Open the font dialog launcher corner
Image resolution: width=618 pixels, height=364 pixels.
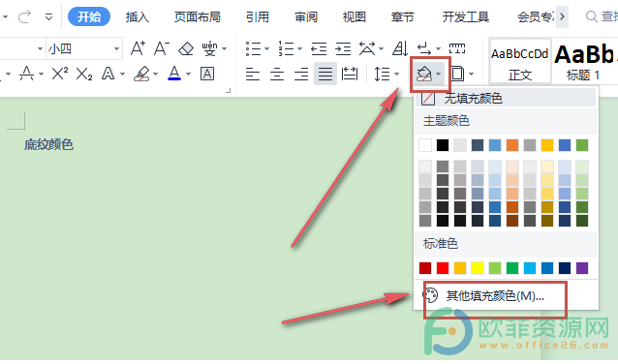click(x=228, y=91)
